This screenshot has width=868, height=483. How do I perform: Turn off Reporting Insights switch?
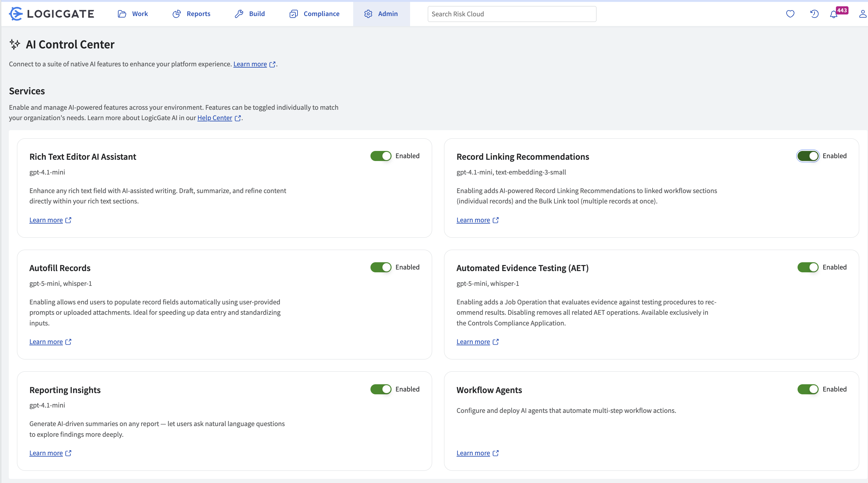tap(381, 389)
